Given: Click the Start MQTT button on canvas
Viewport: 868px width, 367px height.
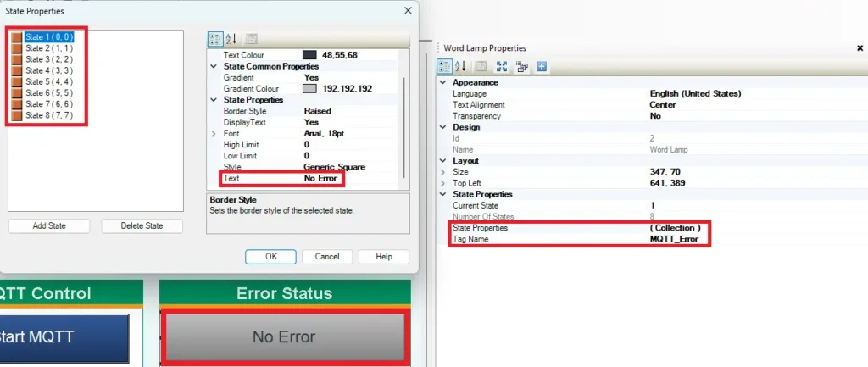Looking at the screenshot, I should (64, 336).
